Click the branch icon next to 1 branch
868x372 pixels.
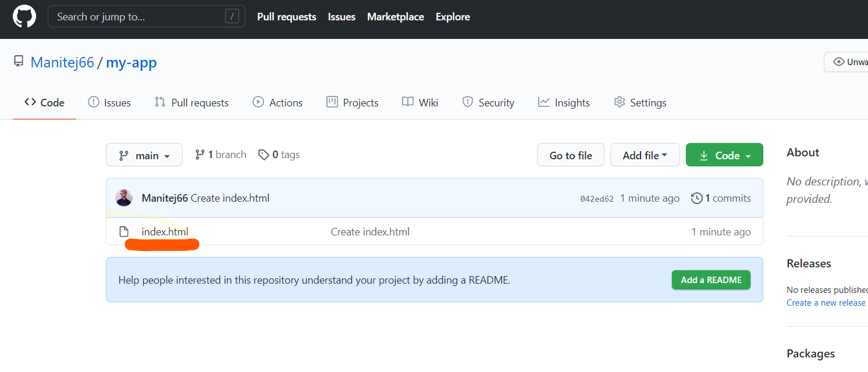[200, 155]
